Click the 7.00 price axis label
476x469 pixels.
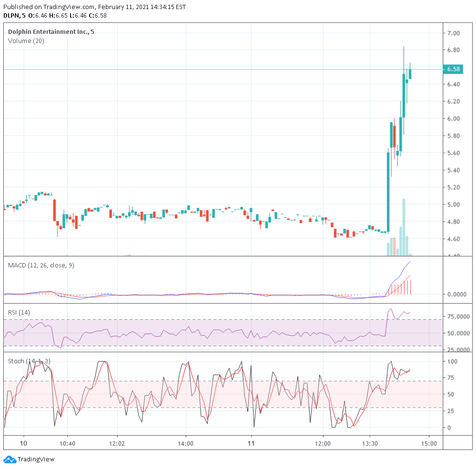pyautogui.click(x=454, y=33)
